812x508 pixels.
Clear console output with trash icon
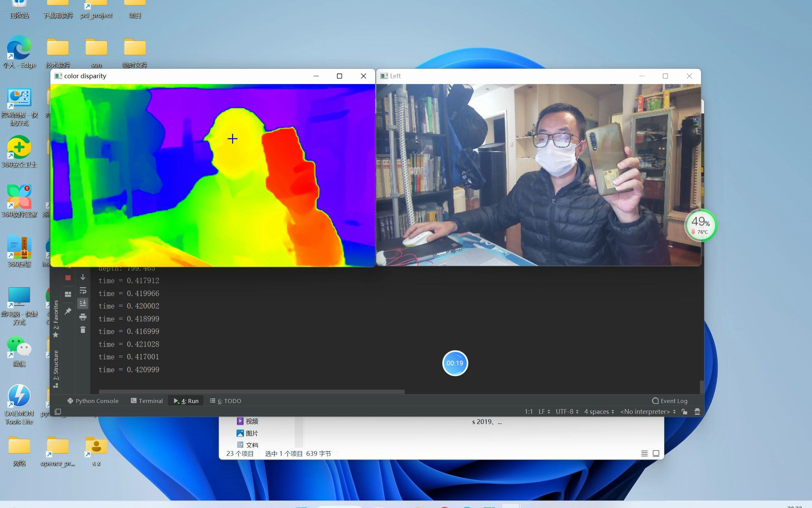tap(83, 330)
